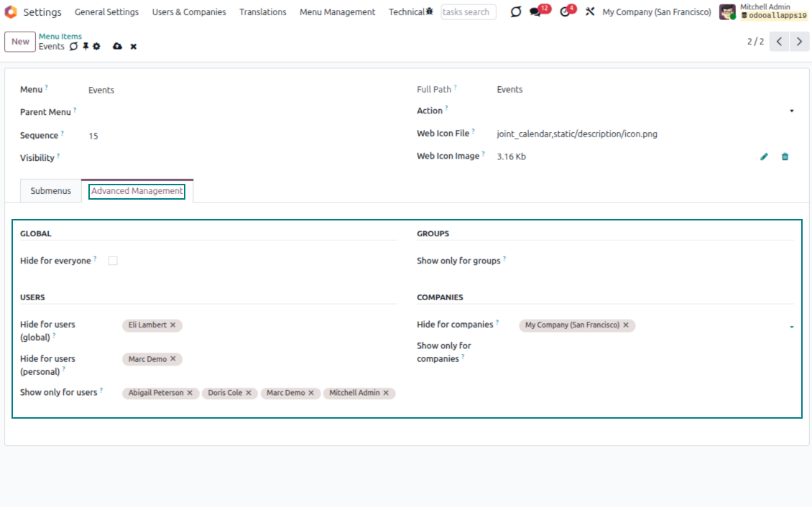This screenshot has height=507, width=812.
Task: Switch to the Submenus tab
Action: pyautogui.click(x=50, y=191)
